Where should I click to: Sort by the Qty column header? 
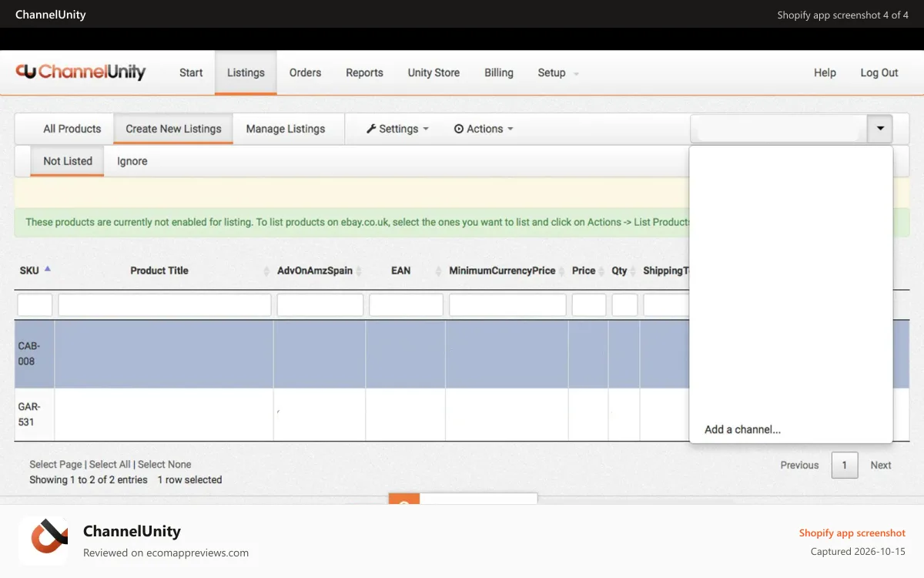[x=619, y=271]
